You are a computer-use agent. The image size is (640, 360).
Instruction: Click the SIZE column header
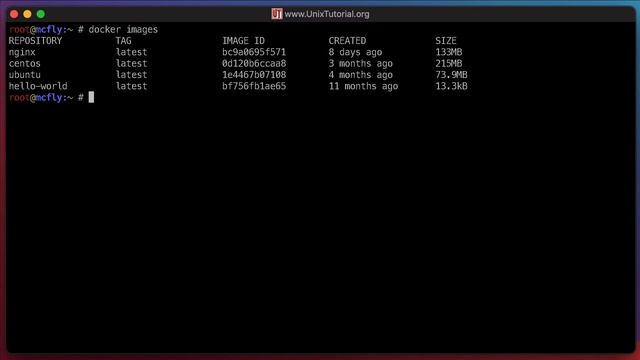(x=446, y=41)
